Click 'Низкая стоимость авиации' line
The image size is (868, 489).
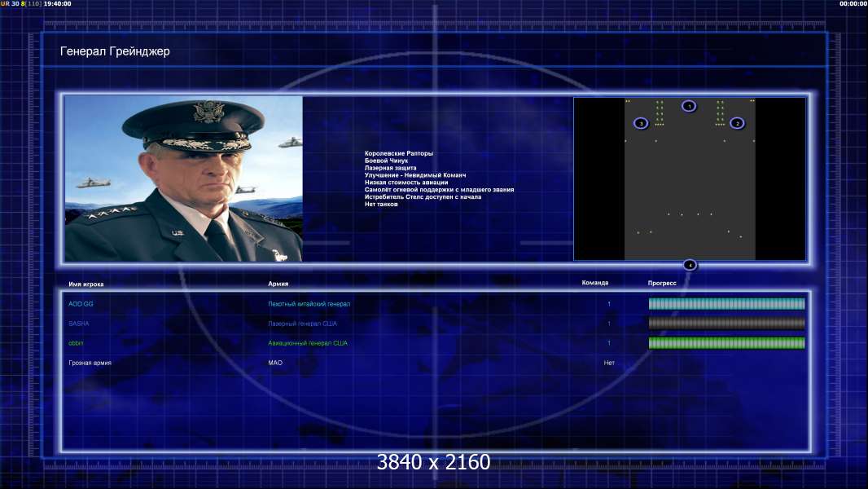[x=406, y=183]
